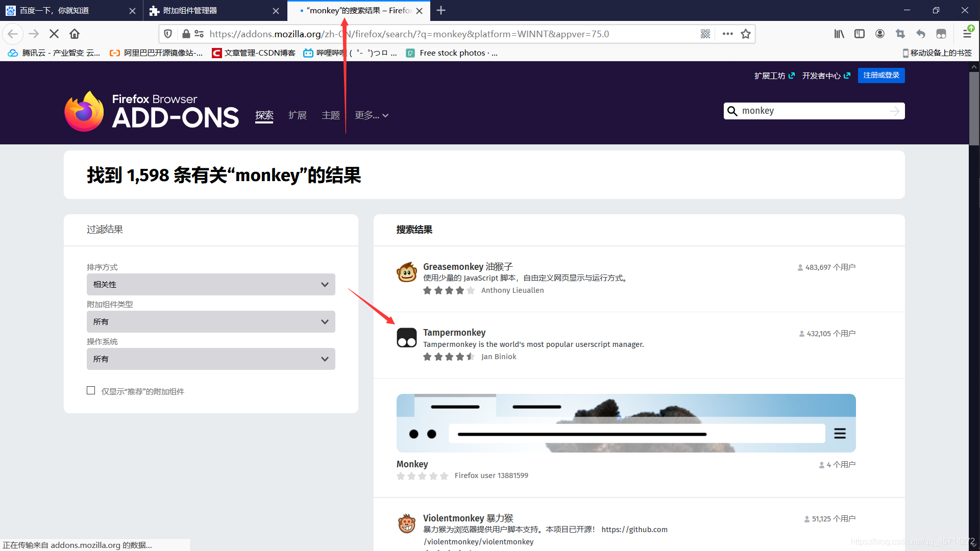This screenshot has height=551, width=980.
Task: Open the Firefox hamburger menu
Action: [x=967, y=34]
